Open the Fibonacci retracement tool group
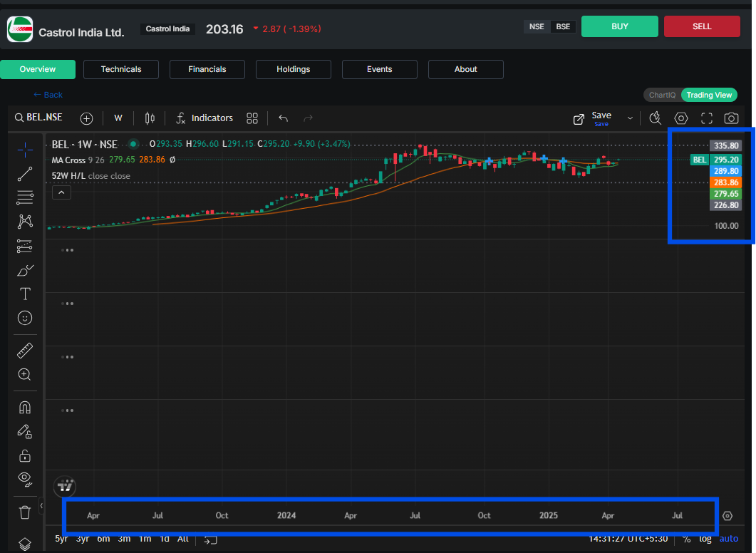This screenshot has width=756, height=553. point(25,197)
